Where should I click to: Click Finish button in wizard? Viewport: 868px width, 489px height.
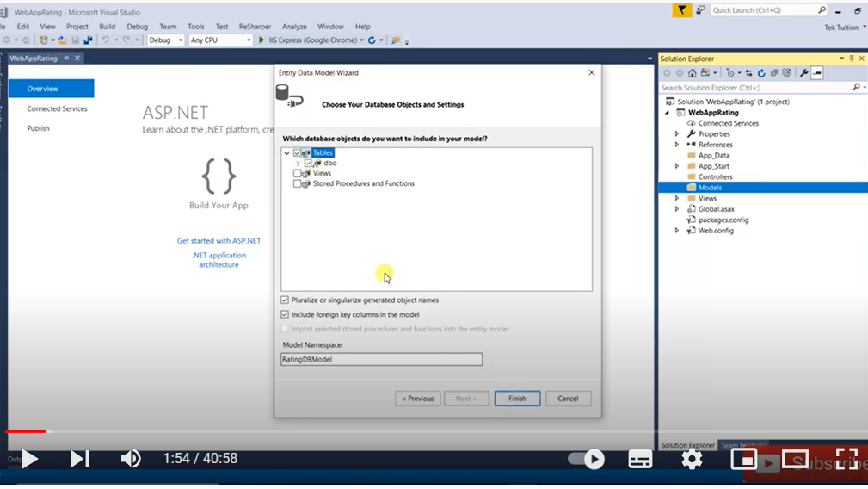tap(517, 399)
